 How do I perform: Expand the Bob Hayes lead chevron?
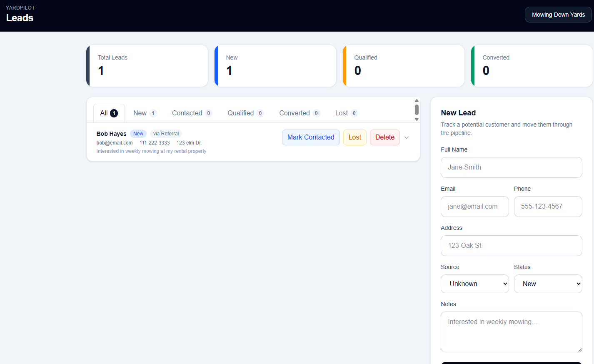click(x=407, y=137)
